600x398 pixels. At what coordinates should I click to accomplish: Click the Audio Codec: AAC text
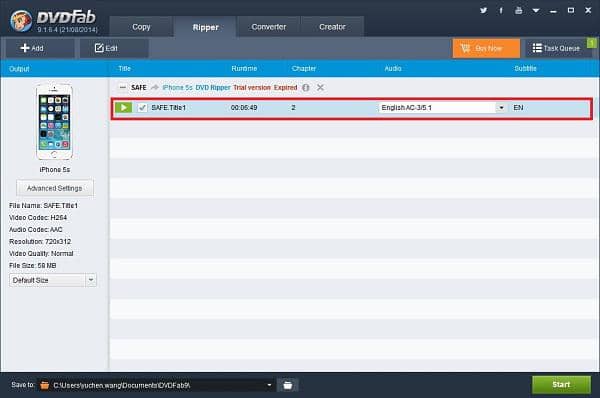[x=36, y=230]
